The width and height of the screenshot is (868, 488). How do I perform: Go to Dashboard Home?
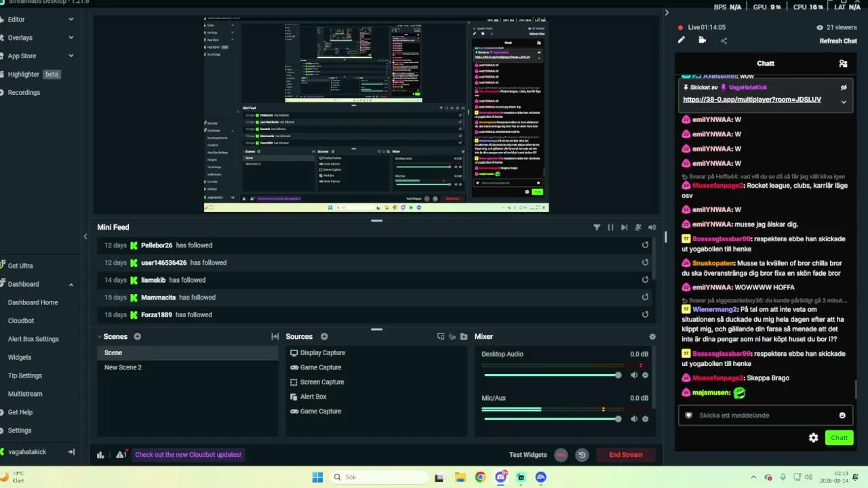pos(33,303)
